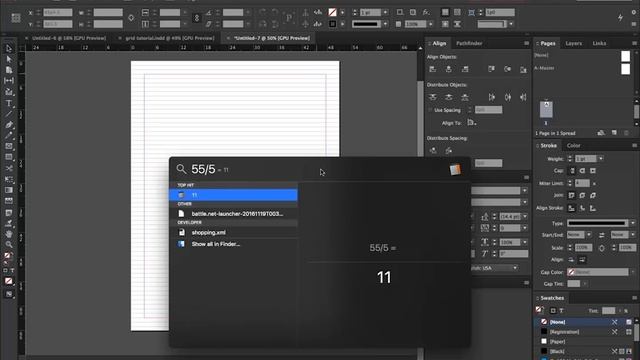This screenshot has width=640, height=360.
Task: Open the Start arrowhead dropdown
Action: pyautogui.click(x=589, y=235)
